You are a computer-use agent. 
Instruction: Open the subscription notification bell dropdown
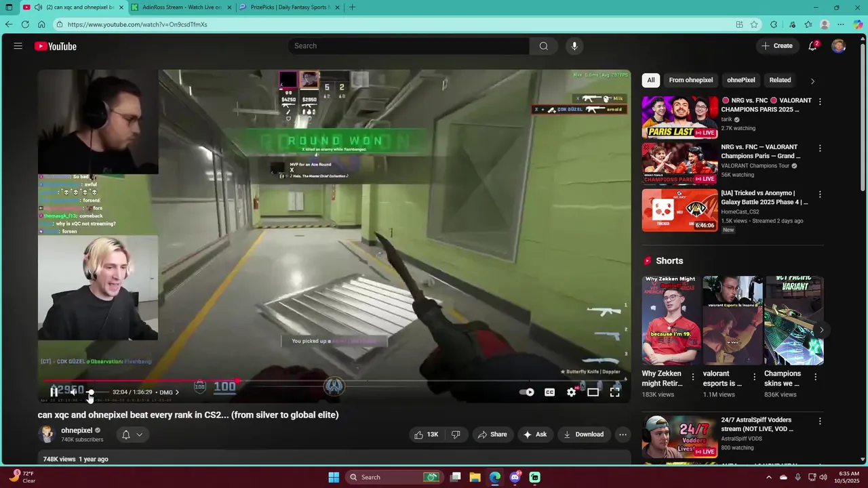click(x=132, y=434)
